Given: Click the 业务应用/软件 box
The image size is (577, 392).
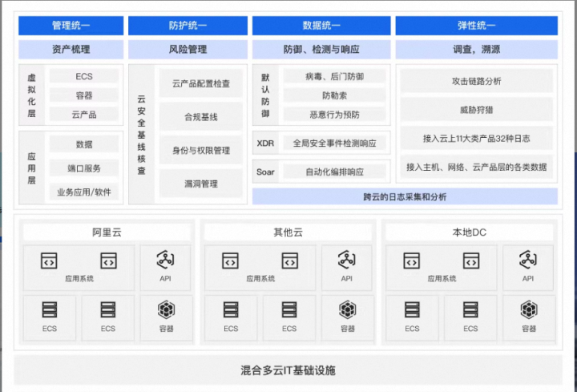Looking at the screenshot, I should pyautogui.click(x=84, y=192).
